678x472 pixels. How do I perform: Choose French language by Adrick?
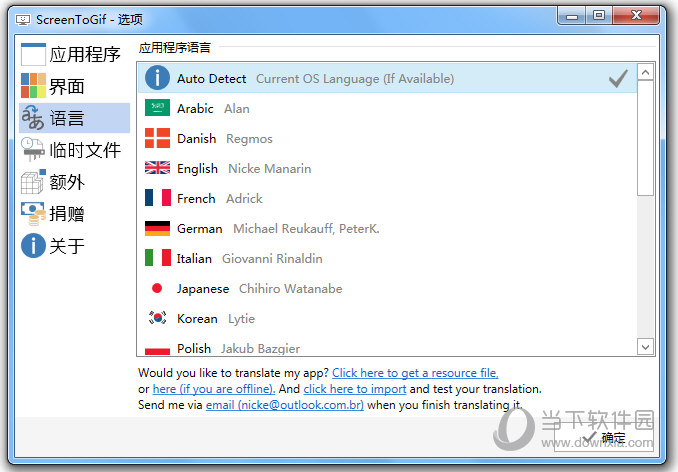coord(387,198)
